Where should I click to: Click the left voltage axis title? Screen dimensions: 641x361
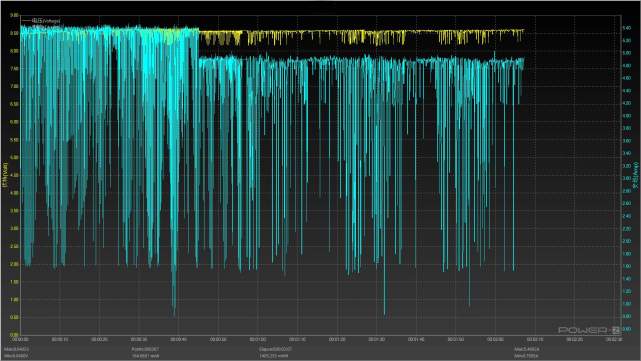tap(5, 175)
